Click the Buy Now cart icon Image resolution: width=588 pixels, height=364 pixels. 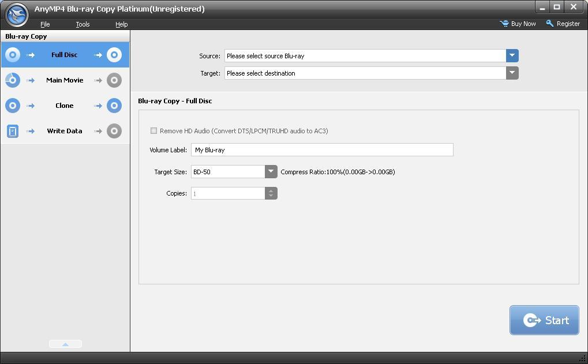(504, 24)
